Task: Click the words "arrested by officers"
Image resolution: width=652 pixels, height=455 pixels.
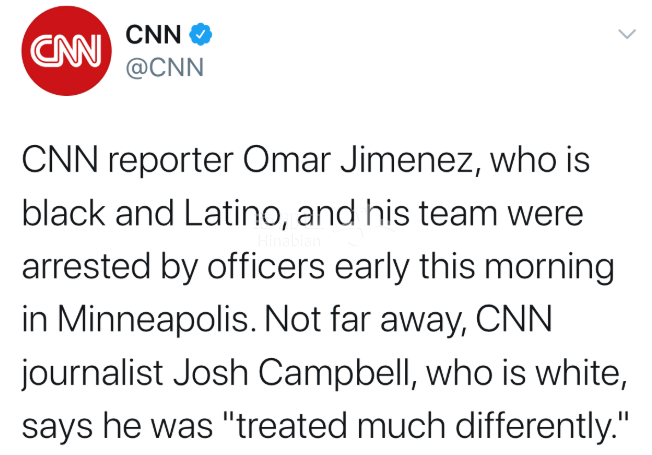Action: pos(173,267)
